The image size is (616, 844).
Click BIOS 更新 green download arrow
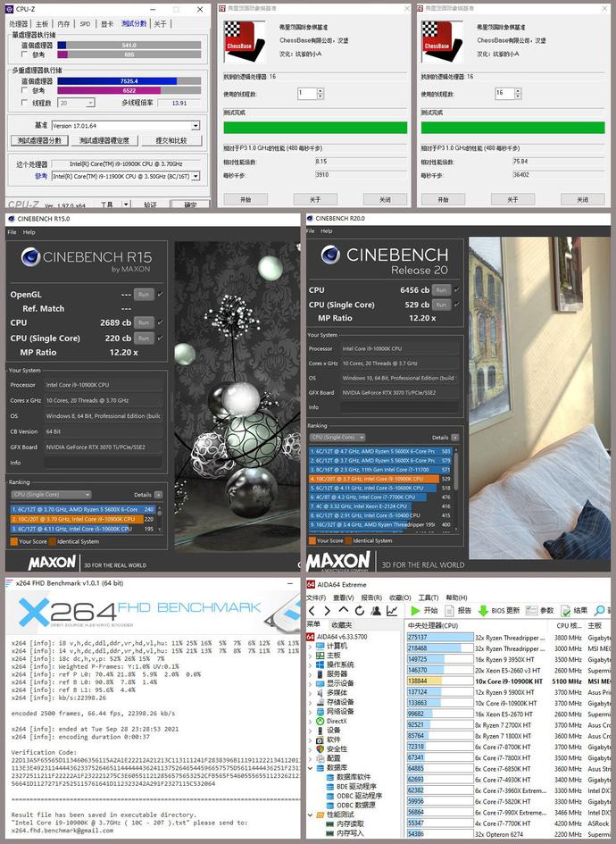pyautogui.click(x=483, y=610)
